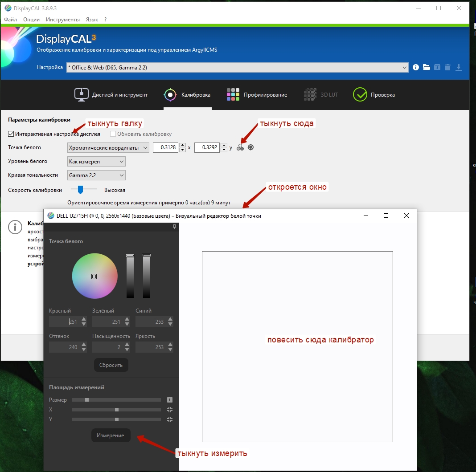Image resolution: width=476 pixels, height=472 pixels.
Task: Open the visual whitepoint editor icon
Action: point(240,147)
